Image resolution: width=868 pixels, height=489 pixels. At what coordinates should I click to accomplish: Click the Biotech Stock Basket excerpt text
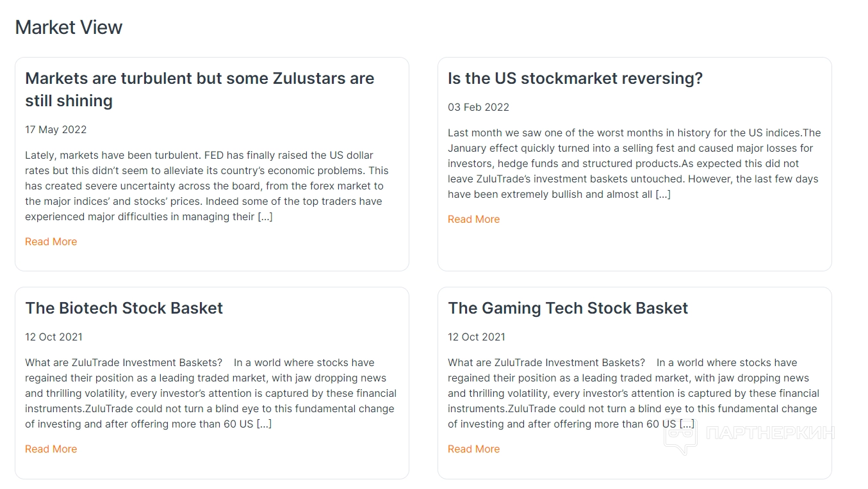[210, 393]
